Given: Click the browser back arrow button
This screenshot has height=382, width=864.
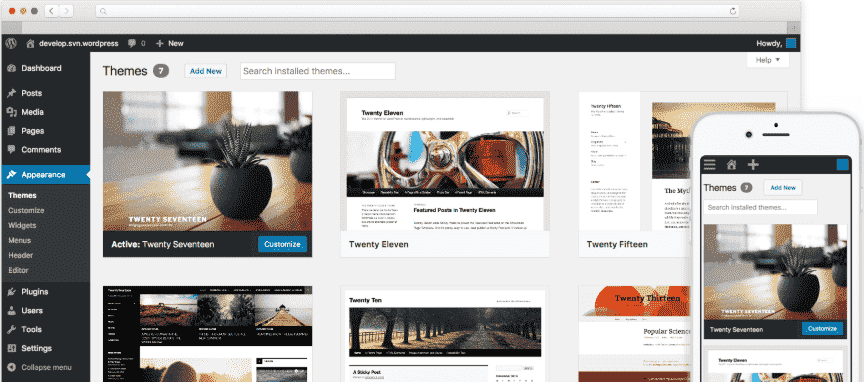Looking at the screenshot, I should click(x=51, y=10).
